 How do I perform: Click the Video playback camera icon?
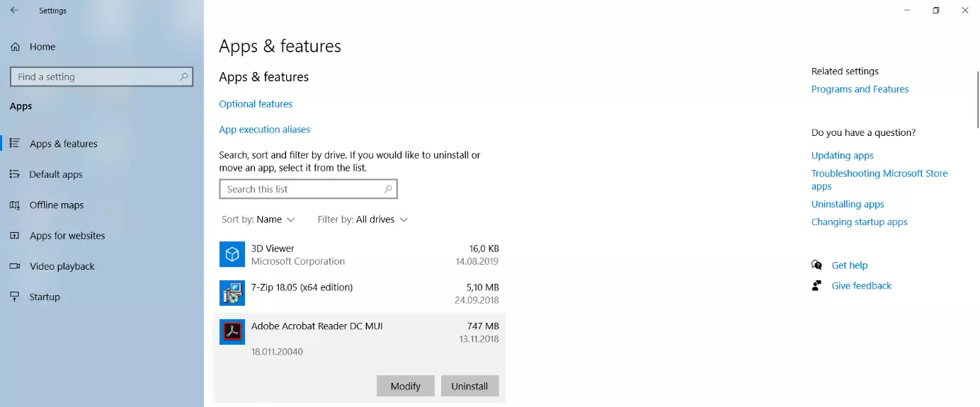(x=14, y=266)
